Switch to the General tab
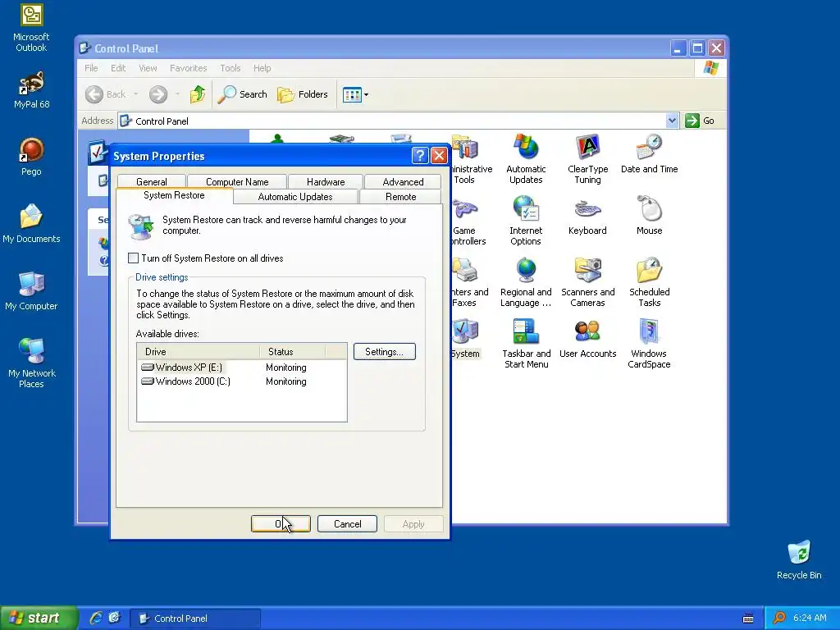 point(152,181)
